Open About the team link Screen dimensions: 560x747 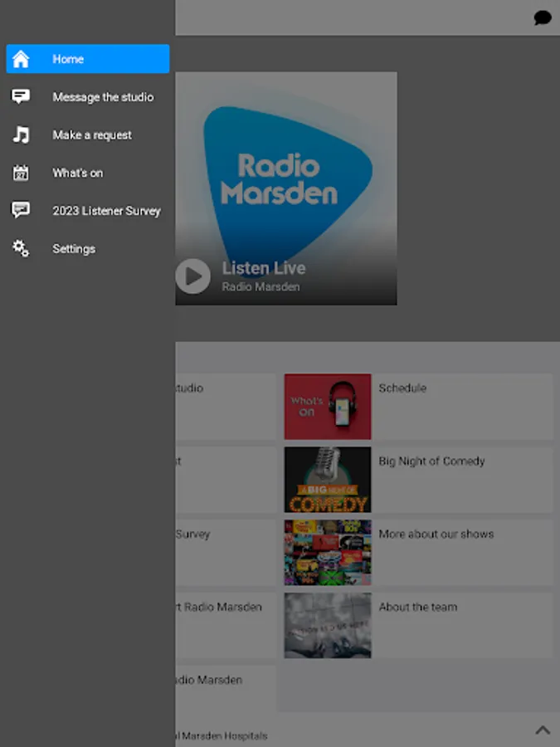point(417,607)
